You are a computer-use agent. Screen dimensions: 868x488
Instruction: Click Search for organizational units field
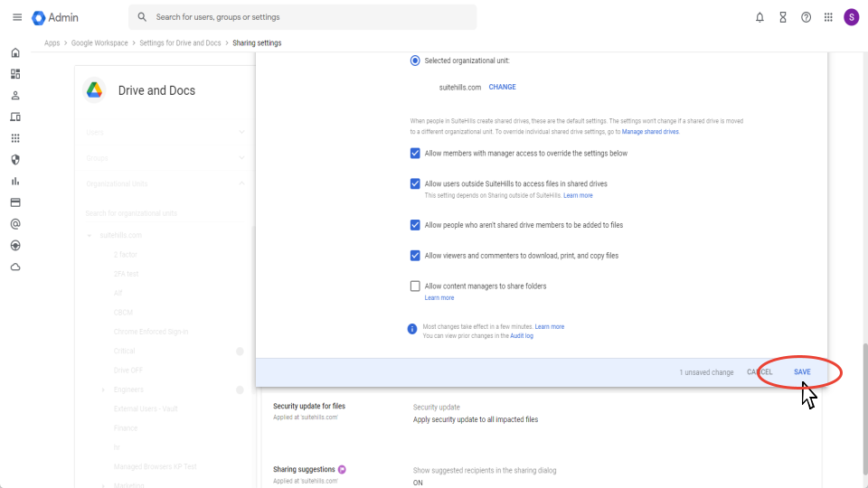[165, 213]
